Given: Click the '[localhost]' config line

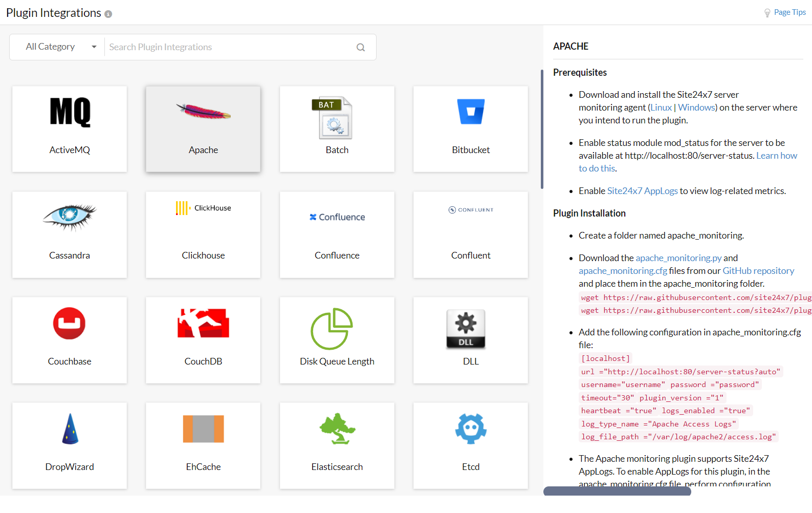Looking at the screenshot, I should click(x=606, y=358).
